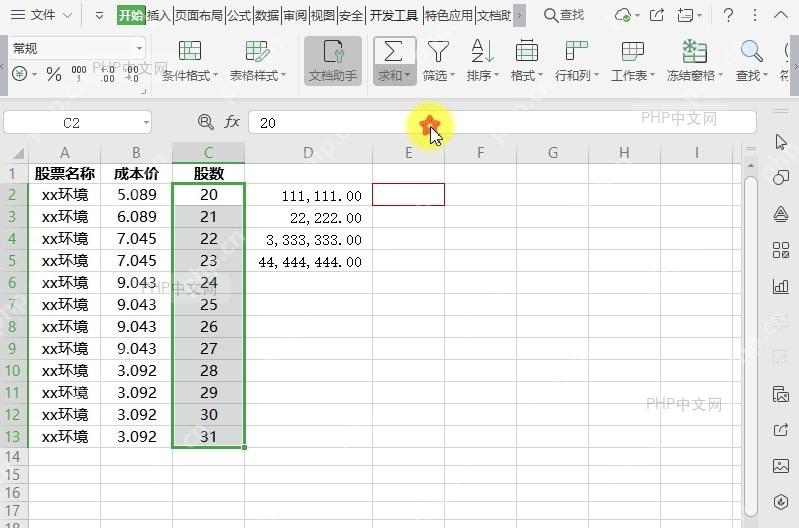This screenshot has height=528, width=799.
Task: Switch to the 视图 ribbon tab
Action: pos(323,15)
